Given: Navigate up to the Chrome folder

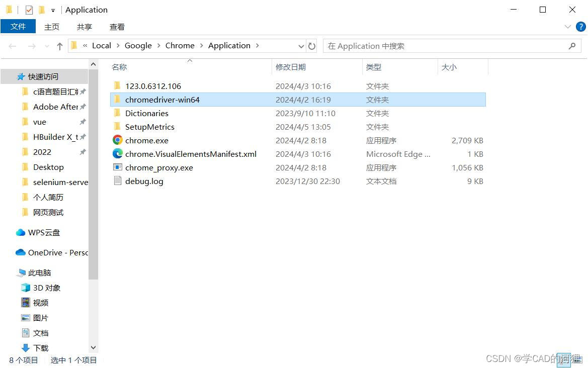Looking at the screenshot, I should pyautogui.click(x=59, y=46).
